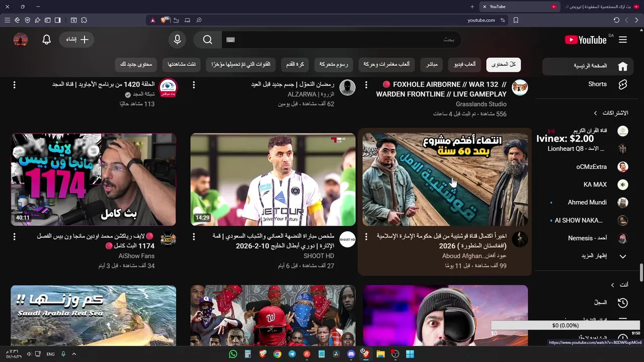This screenshot has width=644, height=362.
Task: Expand الاشتراكات subscriptions section chevron
Action: [x=595, y=113]
